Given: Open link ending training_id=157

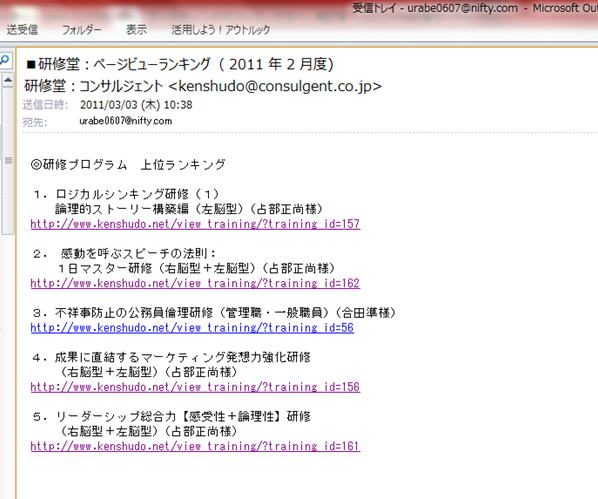Looking at the screenshot, I should click(x=195, y=224).
